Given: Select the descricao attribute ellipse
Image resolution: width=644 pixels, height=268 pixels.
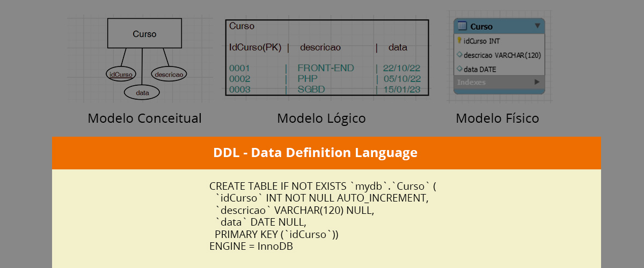Looking at the screenshot, I should coord(169,75).
